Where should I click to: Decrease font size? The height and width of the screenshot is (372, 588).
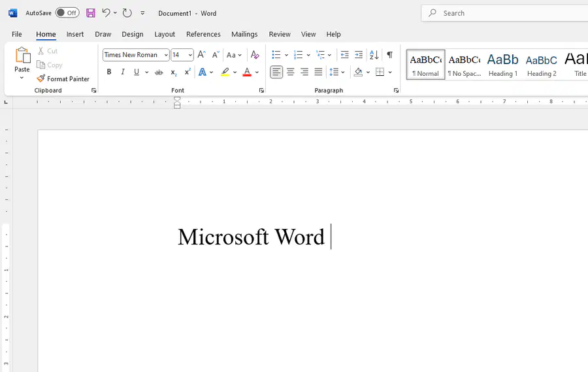click(x=215, y=55)
